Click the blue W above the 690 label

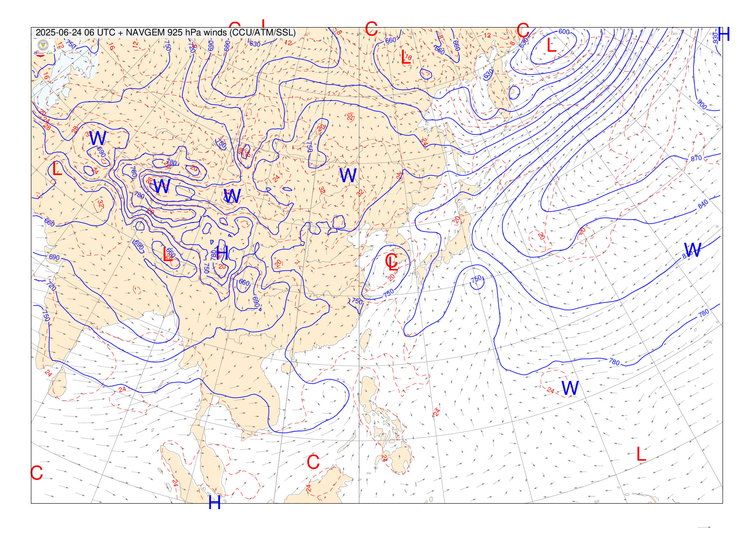(98, 138)
